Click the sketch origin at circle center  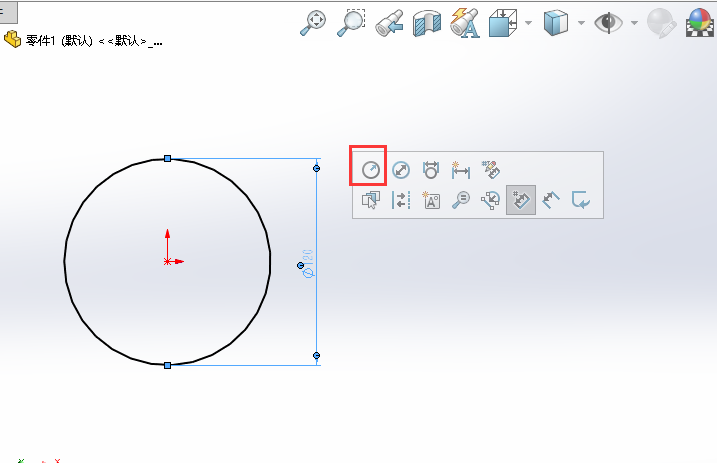pyautogui.click(x=167, y=261)
